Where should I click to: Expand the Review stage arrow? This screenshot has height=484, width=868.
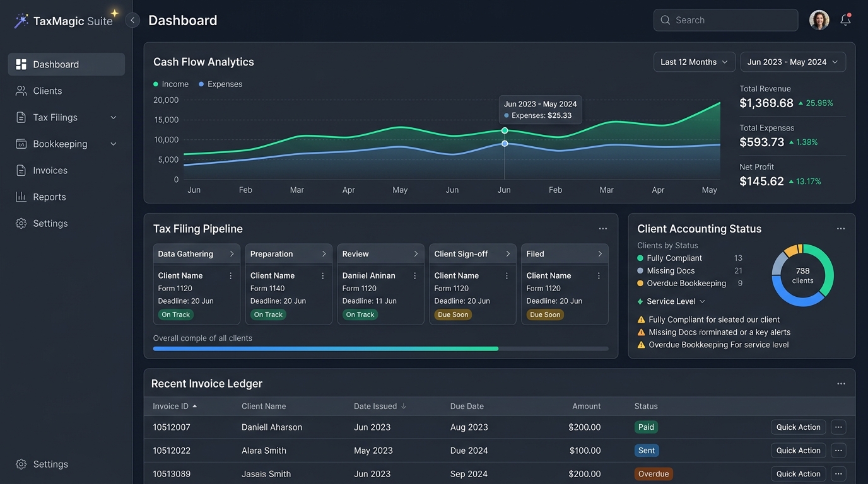tap(416, 254)
